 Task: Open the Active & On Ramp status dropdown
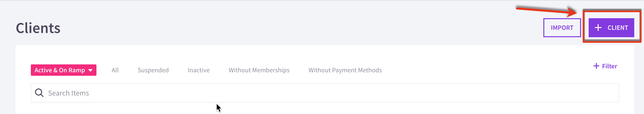[x=64, y=70]
